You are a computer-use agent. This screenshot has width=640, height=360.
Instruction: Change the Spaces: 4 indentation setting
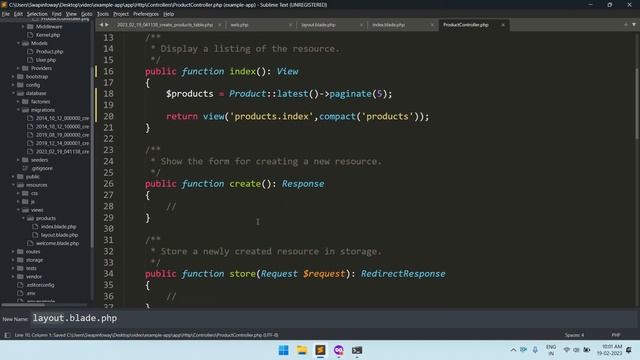(x=574, y=335)
